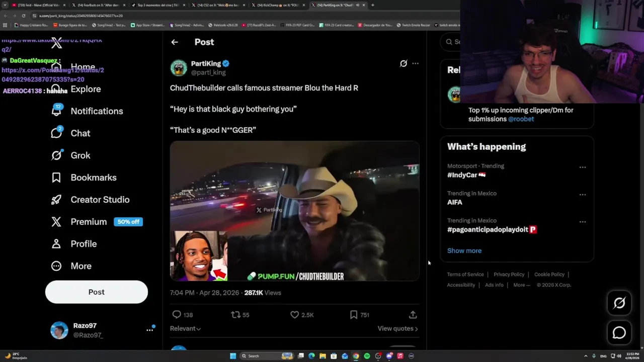Click Show more under What's happening
Screen dimensions: 644x362
464,250
